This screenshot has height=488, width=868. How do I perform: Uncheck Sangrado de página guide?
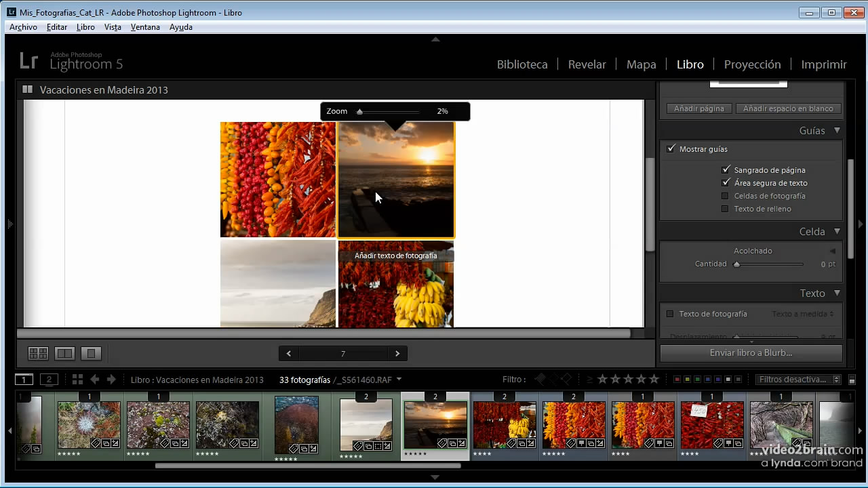point(726,170)
